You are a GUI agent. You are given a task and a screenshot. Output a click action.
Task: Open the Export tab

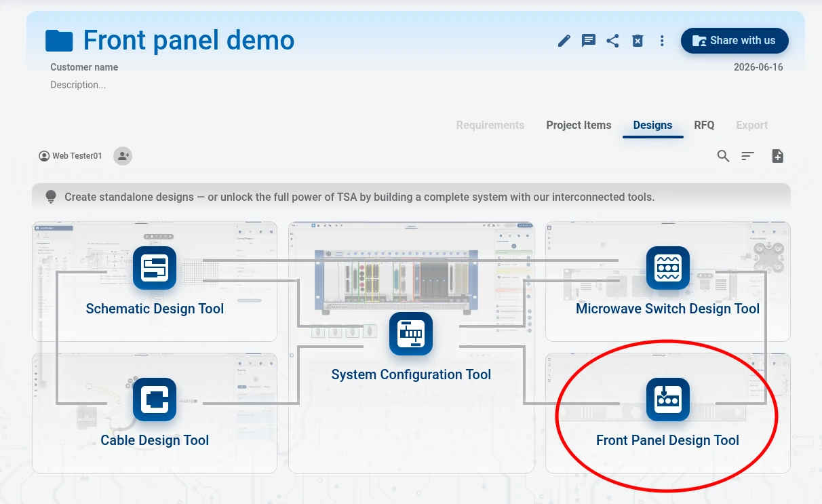coord(751,125)
